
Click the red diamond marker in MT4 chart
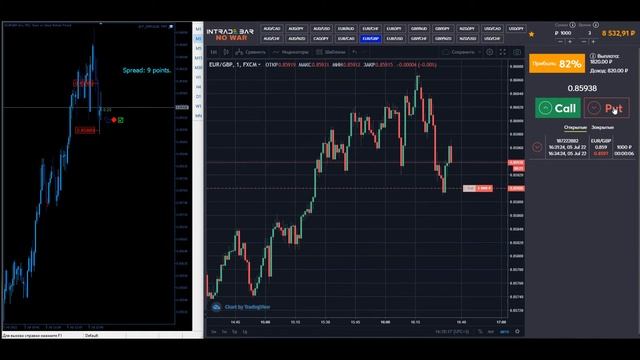114,120
